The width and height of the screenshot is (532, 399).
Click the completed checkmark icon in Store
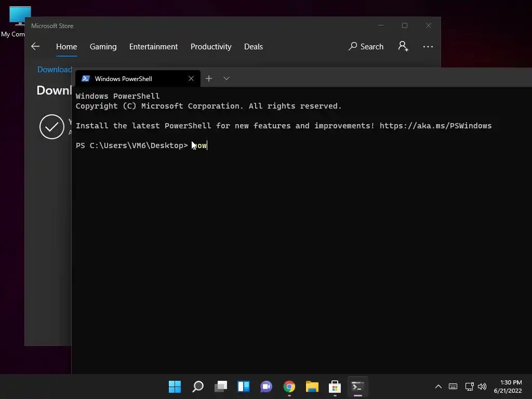[x=52, y=127]
